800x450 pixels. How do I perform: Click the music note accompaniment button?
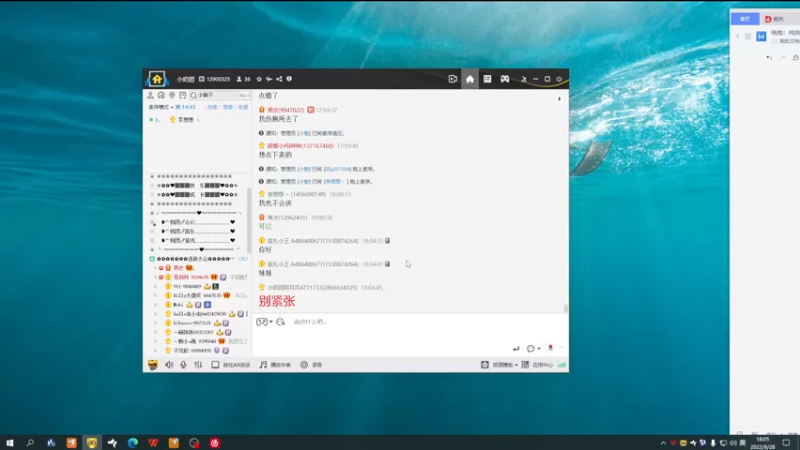pyautogui.click(x=275, y=365)
